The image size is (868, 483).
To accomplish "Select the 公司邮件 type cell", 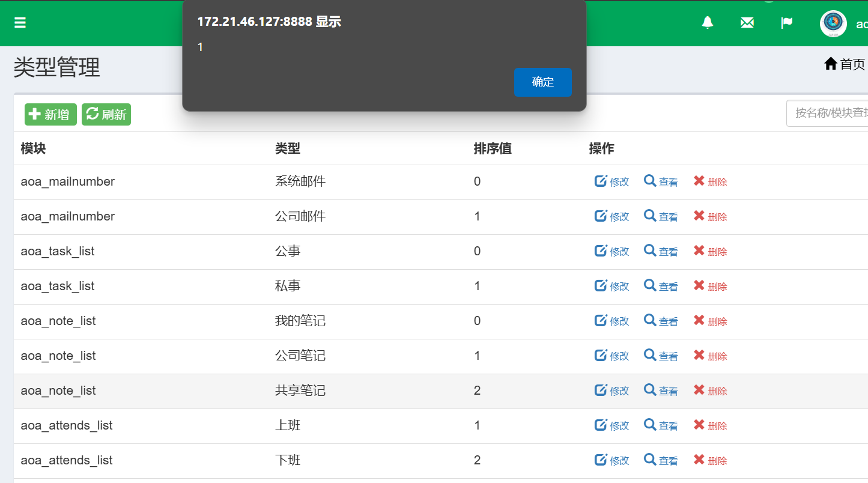I will (300, 216).
